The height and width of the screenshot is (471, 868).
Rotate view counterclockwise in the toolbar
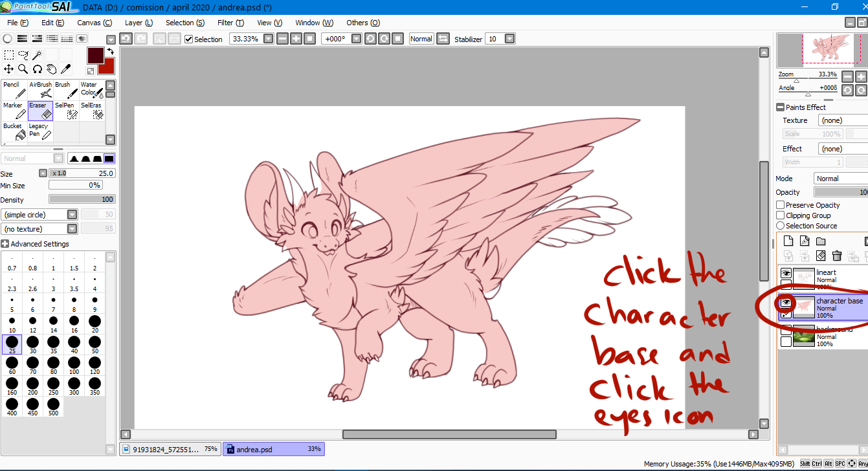[x=370, y=39]
